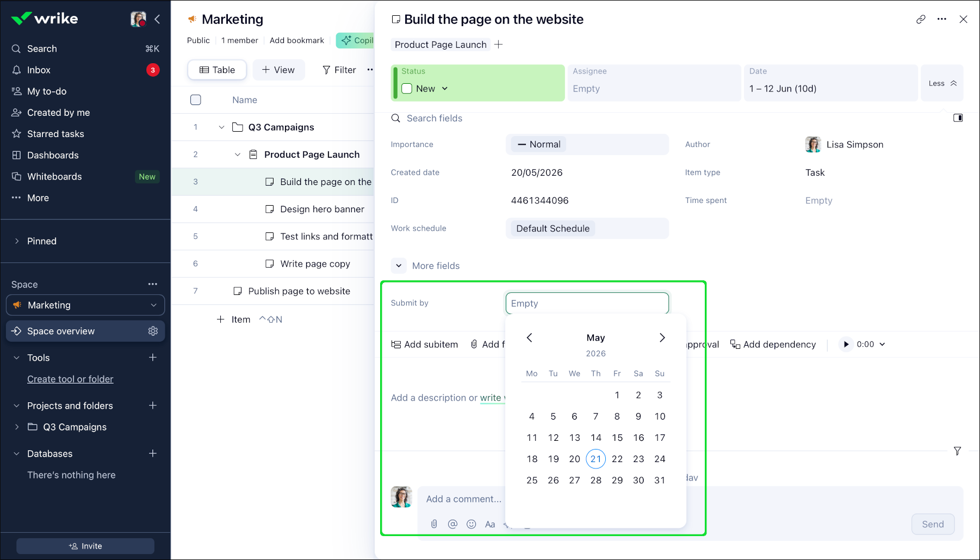Screen dimensions: 980x560
Task: Select Design hero banner task
Action: pyautogui.click(x=322, y=209)
